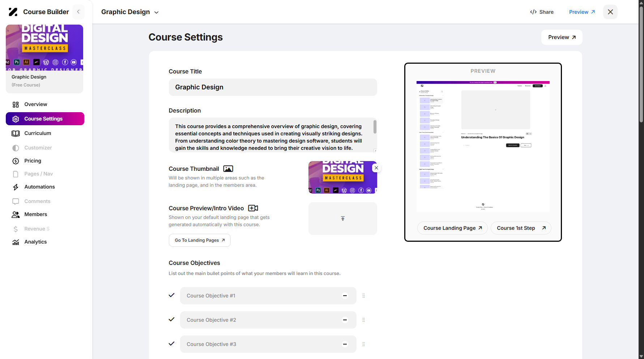
Task: Remove the course thumbnail with X button
Action: (376, 168)
